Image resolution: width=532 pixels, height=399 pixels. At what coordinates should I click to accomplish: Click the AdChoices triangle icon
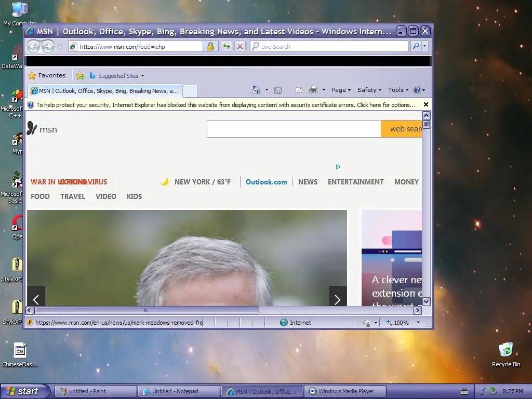point(338,167)
